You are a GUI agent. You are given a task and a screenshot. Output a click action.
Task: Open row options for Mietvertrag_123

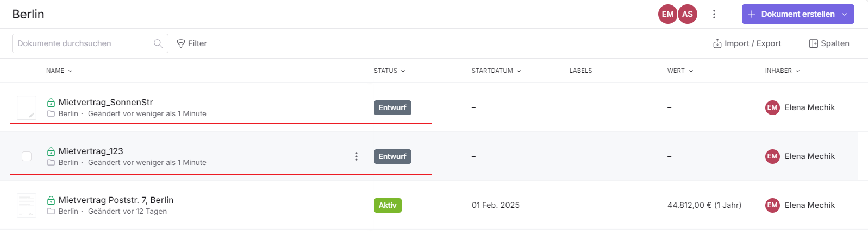click(x=357, y=156)
